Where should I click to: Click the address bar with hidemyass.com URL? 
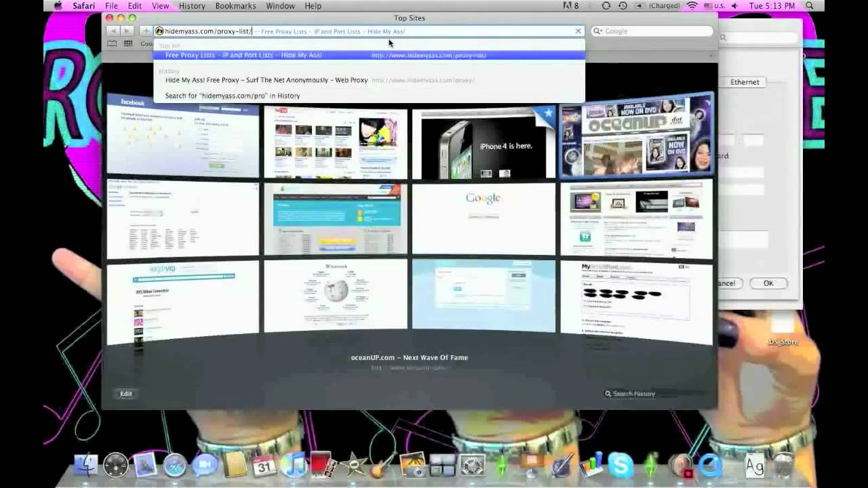point(369,31)
